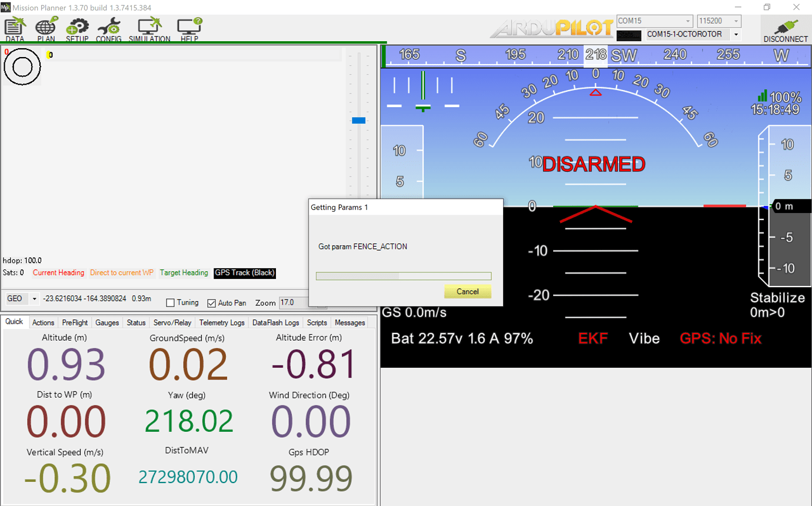Viewport: 812px width, 506px height.
Task: Click the Direct to current WP legend
Action: [122, 273]
